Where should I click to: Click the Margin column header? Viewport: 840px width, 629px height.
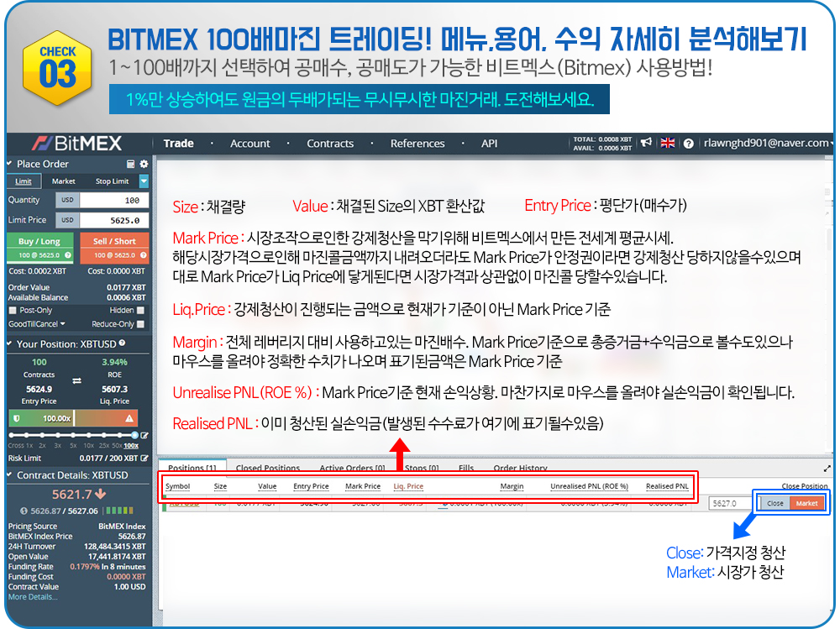512,486
